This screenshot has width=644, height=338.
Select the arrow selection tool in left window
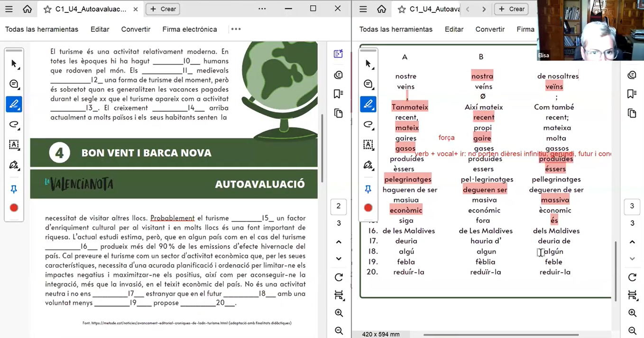pyautogui.click(x=14, y=64)
